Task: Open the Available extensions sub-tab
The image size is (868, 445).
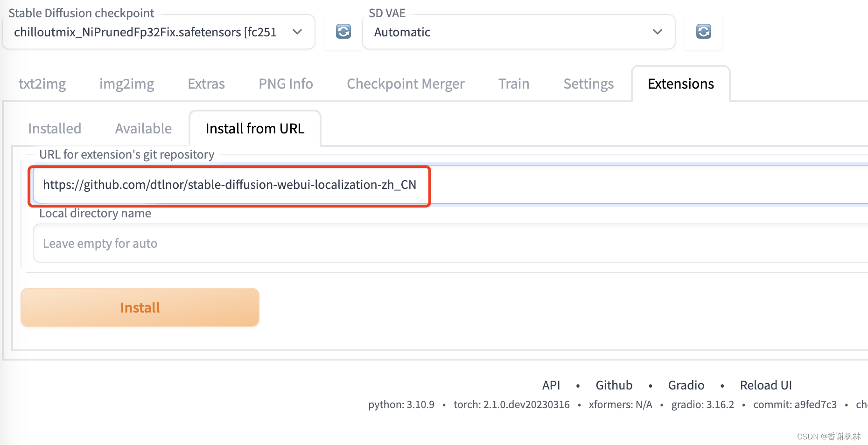Action: click(x=143, y=129)
